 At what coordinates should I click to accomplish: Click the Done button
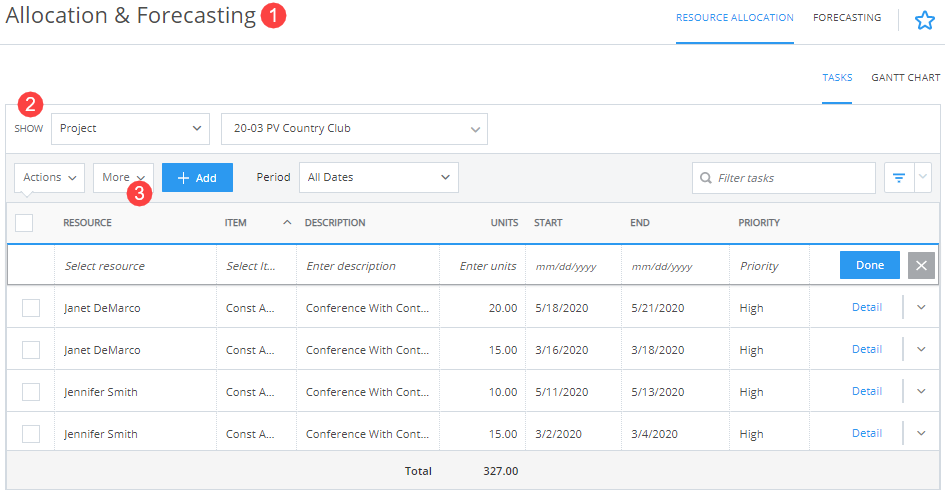tap(870, 265)
